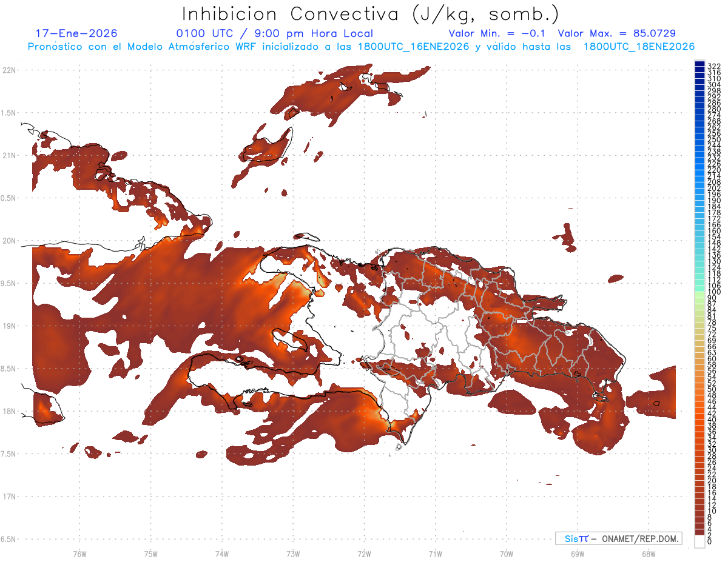Viewport: 728px width, 562px height.
Task: Click the title 'Inhibicion Convectiva (J/kg, somb.)'
Action: click(369, 14)
